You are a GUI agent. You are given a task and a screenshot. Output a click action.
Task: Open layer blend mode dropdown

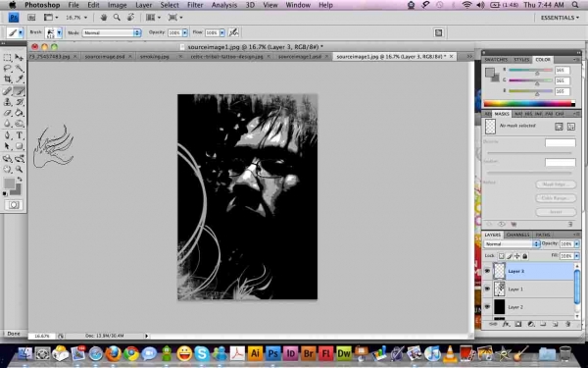(512, 243)
